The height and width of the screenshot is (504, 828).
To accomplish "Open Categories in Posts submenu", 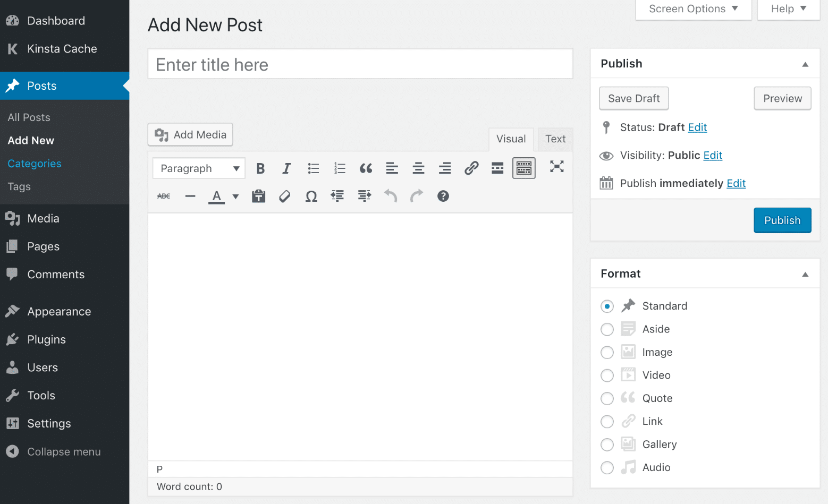I will pos(35,164).
